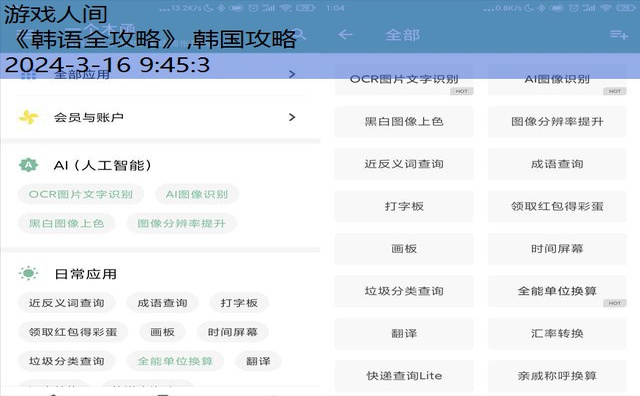Open AI图像识别 tile in 全部 list
This screenshot has width=640, height=396.
pos(557,80)
